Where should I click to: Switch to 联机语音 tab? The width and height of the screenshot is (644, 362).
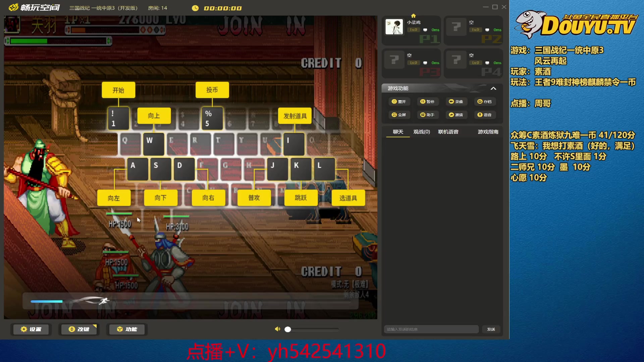coord(448,132)
